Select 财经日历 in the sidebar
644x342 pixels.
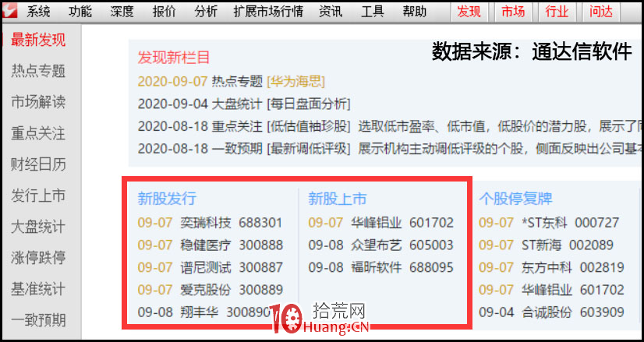click(38, 164)
